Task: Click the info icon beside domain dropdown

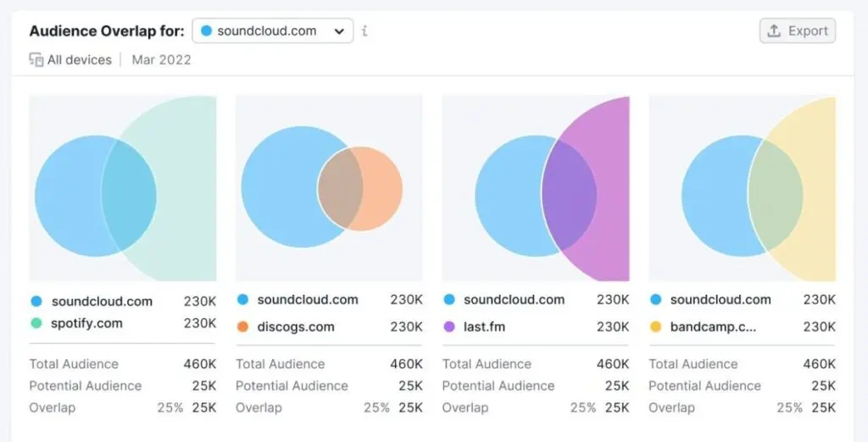Action: point(364,31)
